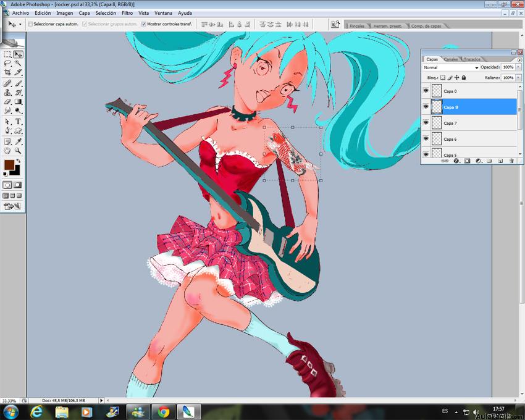Select the Custom Shape tool
Screen dimensions: 525x420
(18, 130)
